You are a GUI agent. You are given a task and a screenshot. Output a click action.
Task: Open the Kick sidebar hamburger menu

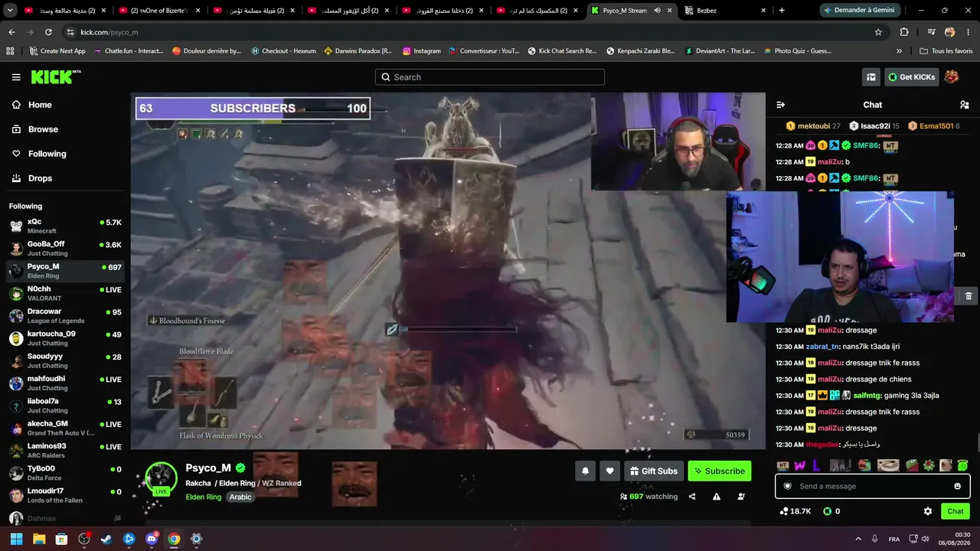(x=16, y=77)
